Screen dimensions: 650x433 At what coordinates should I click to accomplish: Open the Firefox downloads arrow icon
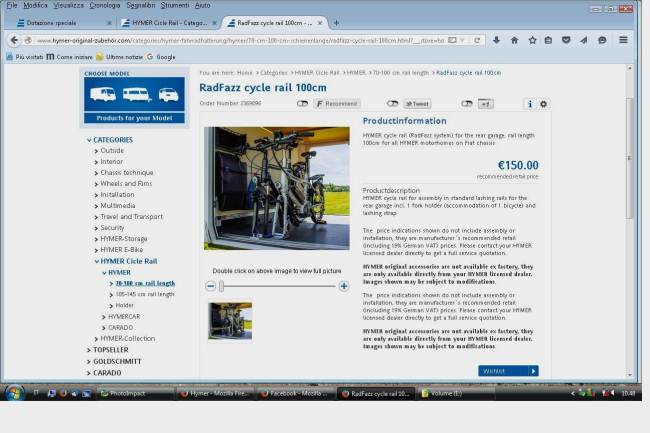click(x=496, y=40)
